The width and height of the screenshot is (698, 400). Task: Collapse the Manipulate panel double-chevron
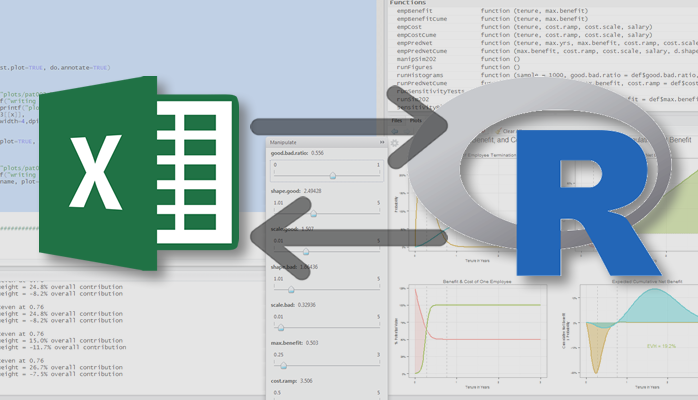click(x=382, y=142)
